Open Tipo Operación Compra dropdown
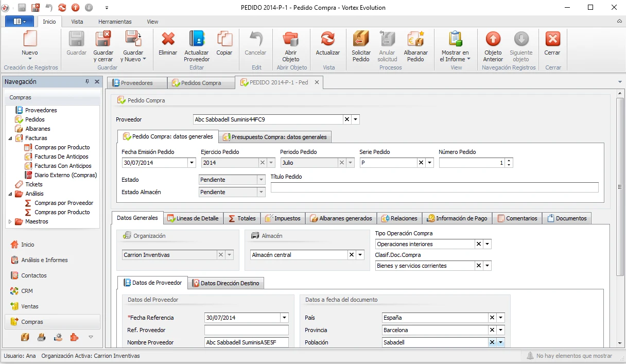The image size is (626, 364). [488, 244]
